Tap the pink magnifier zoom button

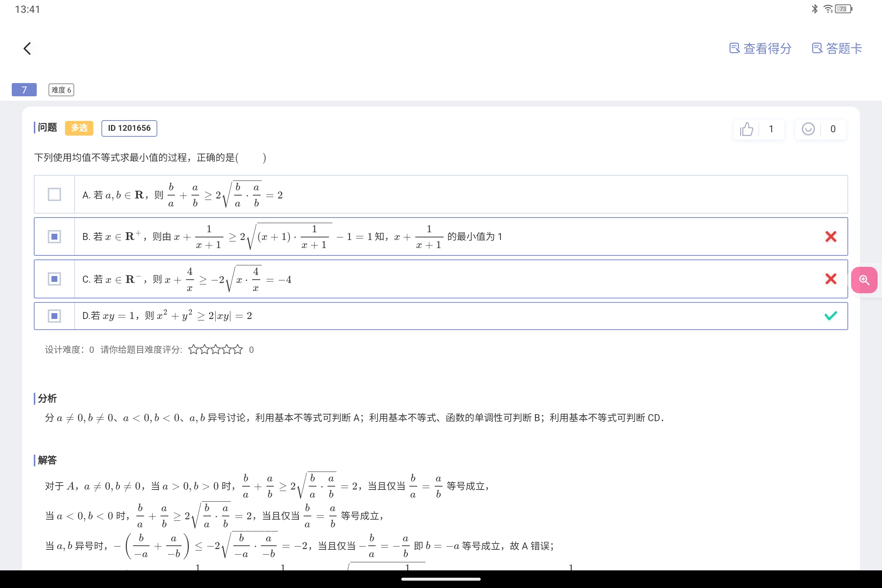[x=864, y=280]
